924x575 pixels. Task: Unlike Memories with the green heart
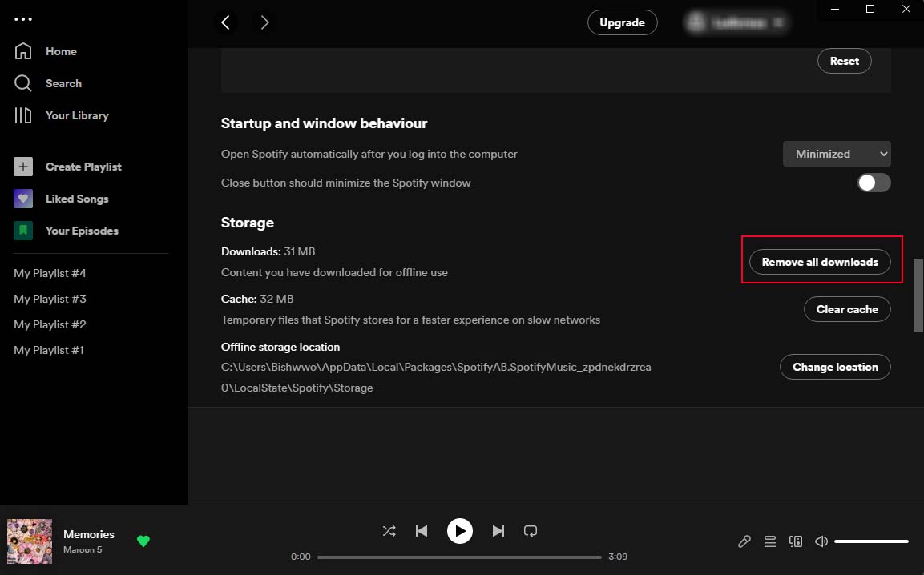click(x=143, y=541)
